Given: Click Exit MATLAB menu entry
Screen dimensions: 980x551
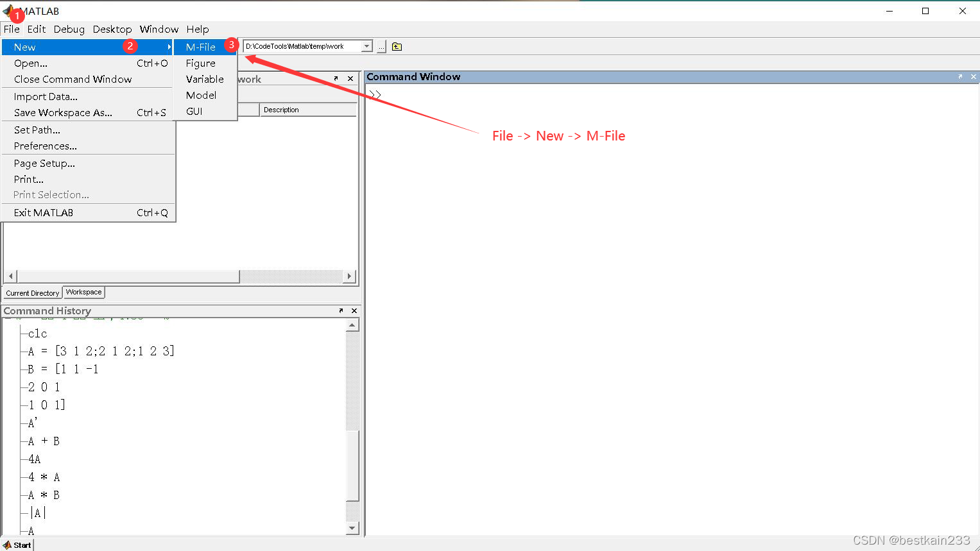Looking at the screenshot, I should tap(88, 212).
